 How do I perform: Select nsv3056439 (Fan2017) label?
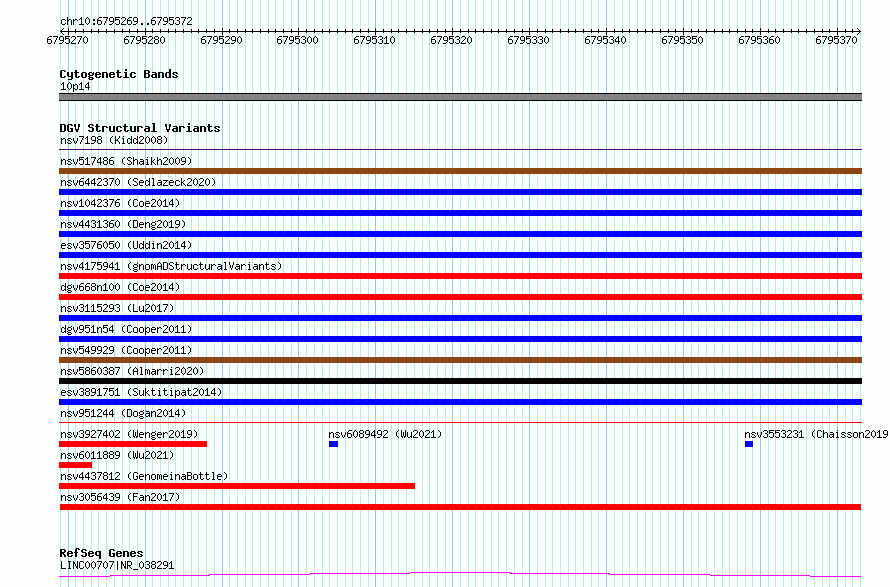(x=120, y=497)
